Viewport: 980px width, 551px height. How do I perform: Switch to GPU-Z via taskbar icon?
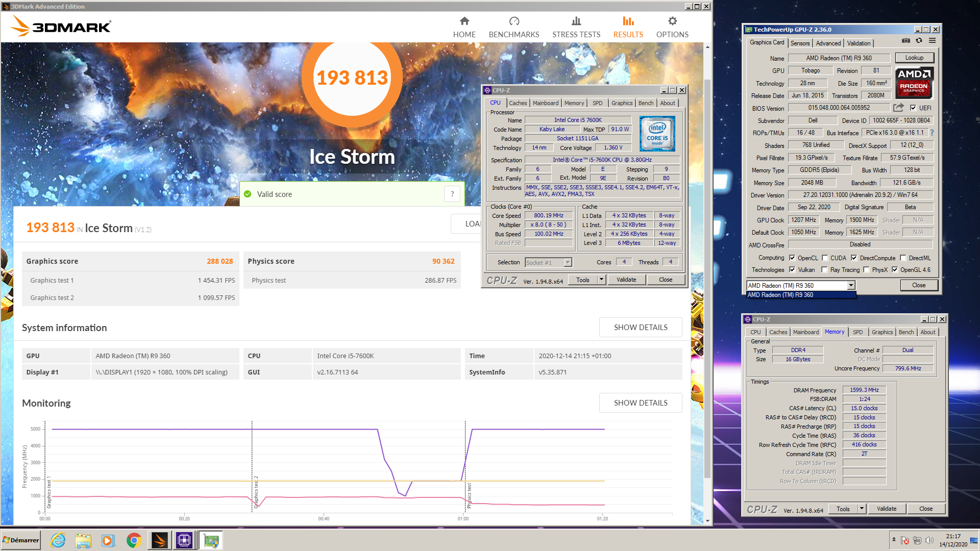[211, 540]
